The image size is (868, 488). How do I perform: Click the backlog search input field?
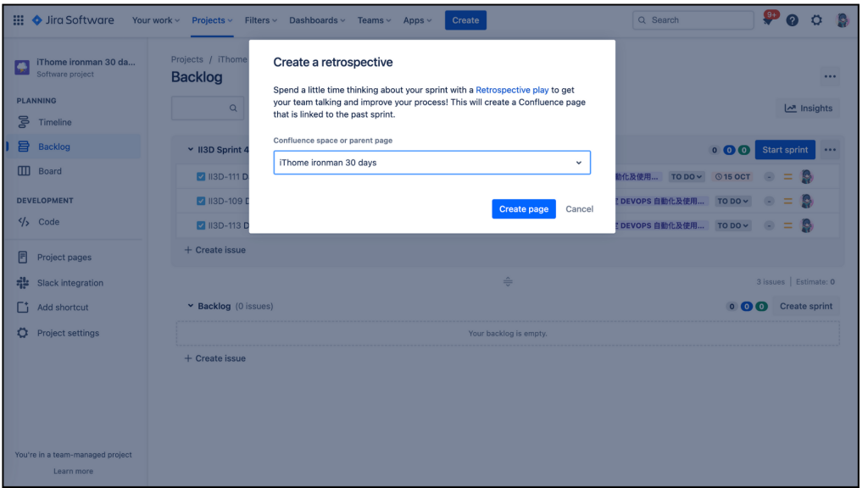click(208, 108)
